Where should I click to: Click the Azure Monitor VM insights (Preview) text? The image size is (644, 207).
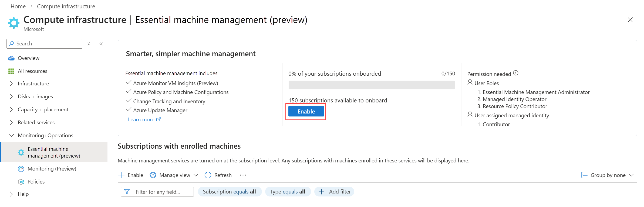176,83
